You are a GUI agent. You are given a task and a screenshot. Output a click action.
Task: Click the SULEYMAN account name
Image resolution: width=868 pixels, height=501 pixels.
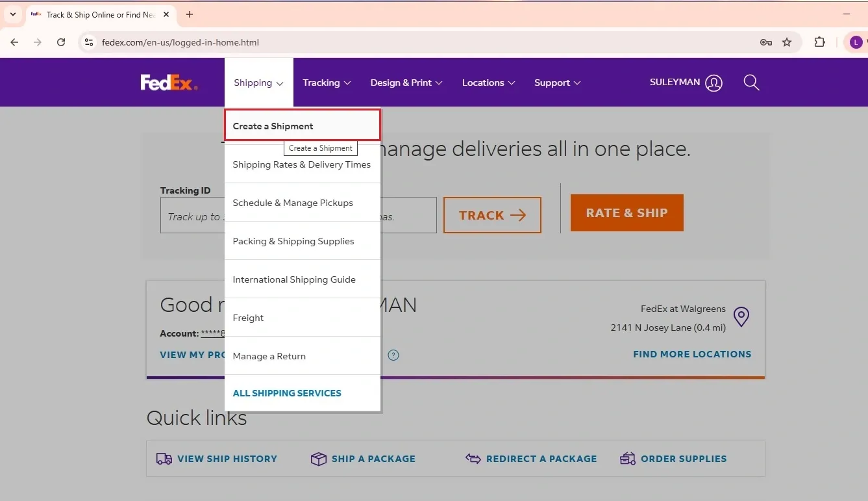pos(675,83)
